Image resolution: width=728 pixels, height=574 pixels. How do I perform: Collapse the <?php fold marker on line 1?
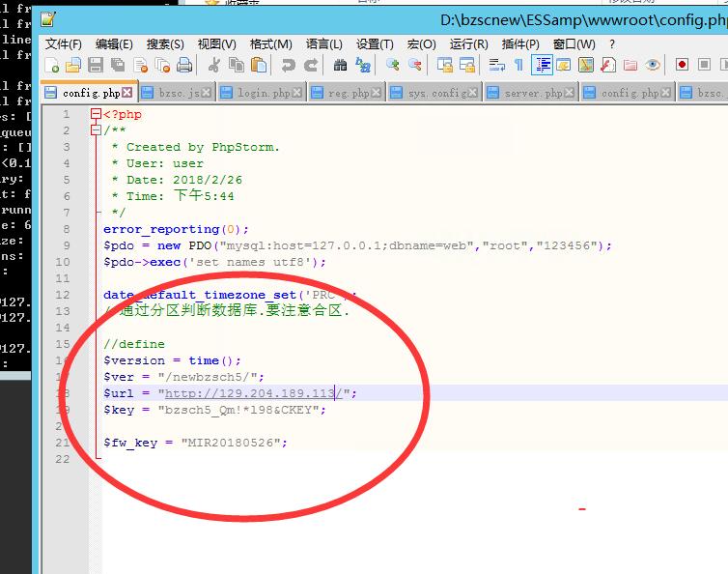click(97, 114)
